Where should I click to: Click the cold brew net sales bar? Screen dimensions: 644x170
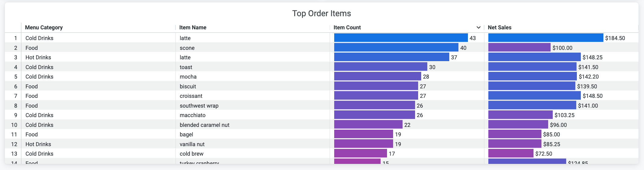pyautogui.click(x=511, y=153)
